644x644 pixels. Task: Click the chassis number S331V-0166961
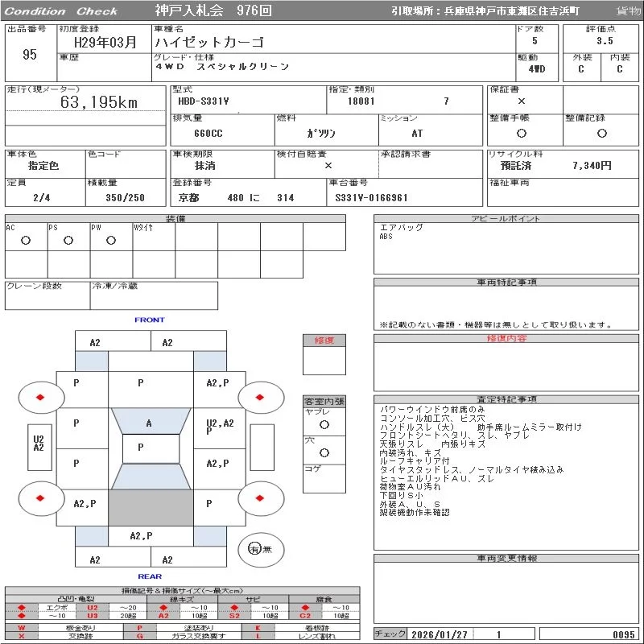coord(371,197)
